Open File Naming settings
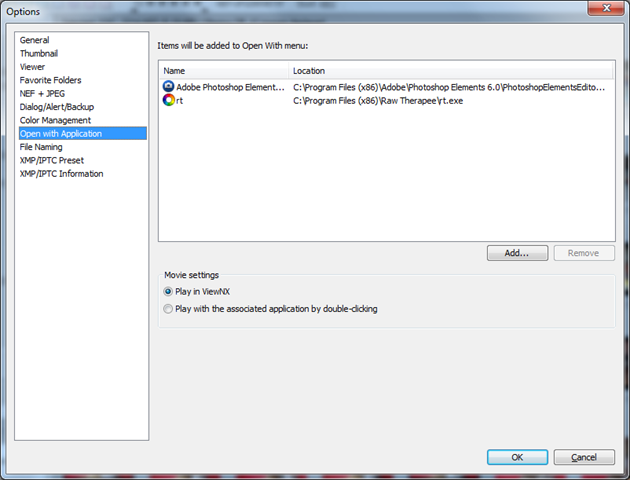The image size is (630, 480). pos(41,147)
